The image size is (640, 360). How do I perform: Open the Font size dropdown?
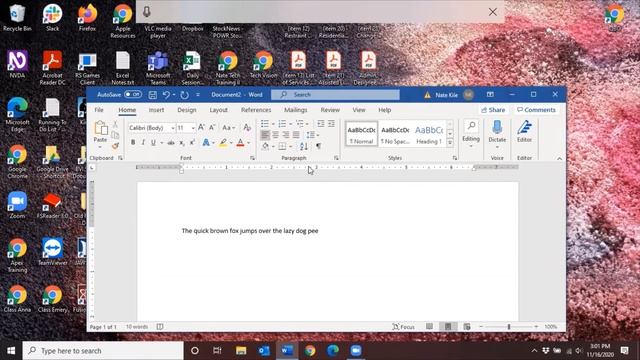[x=193, y=128]
